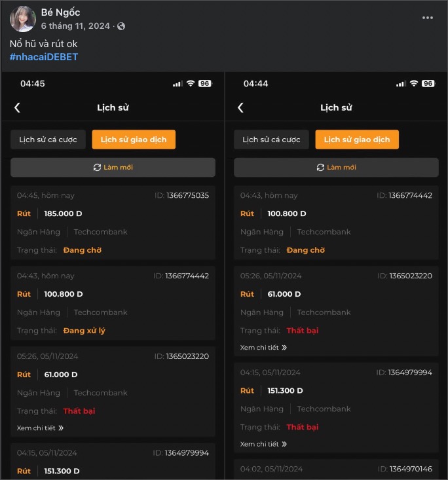Viewport: 448px width, 480px height.
Task: Select right Lịch sử giao dịch tab
Action: pos(357,139)
